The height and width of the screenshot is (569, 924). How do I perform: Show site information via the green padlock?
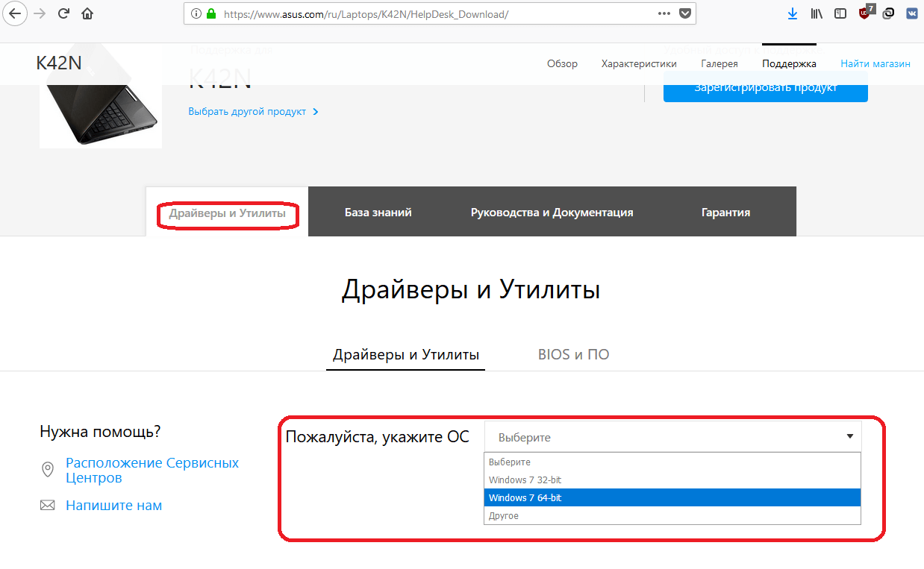[211, 13]
